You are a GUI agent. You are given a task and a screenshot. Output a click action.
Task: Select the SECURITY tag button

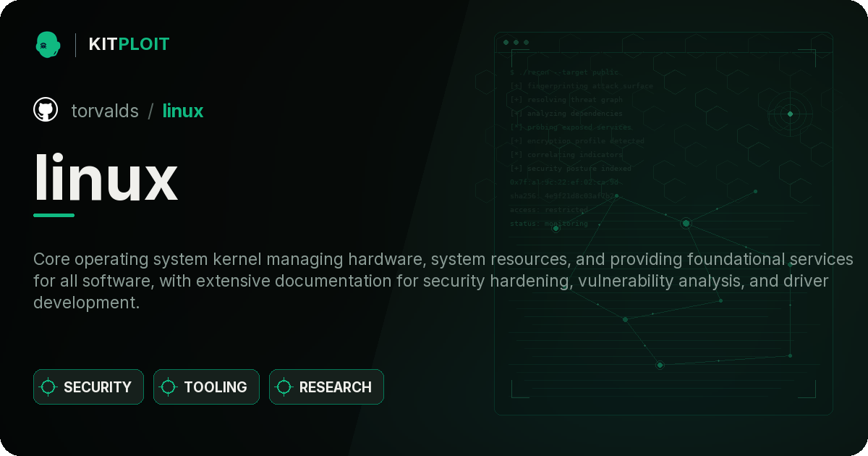[88, 387]
